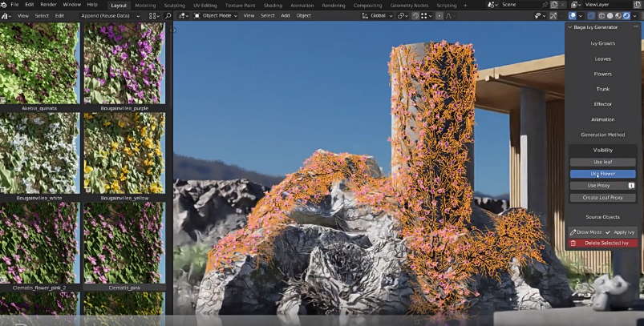This screenshot has height=326, width=644.
Task: Open the Append (Reuse Data) dropdown
Action: 110,16
